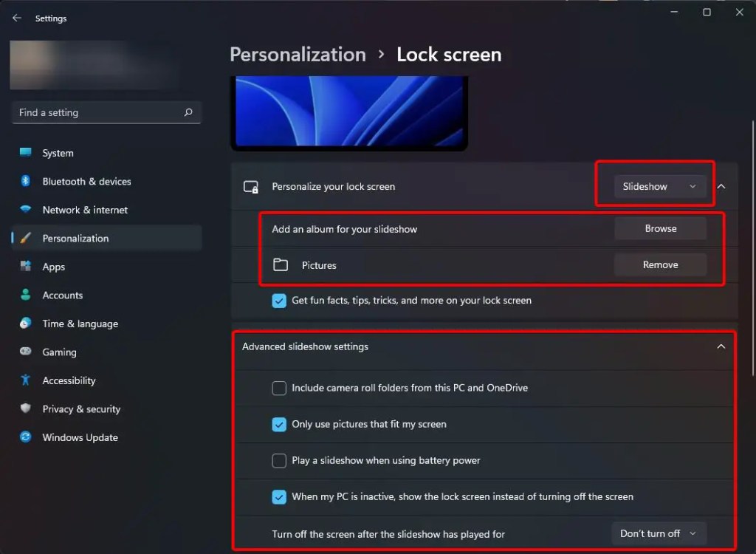The image size is (756, 554).
Task: Open Accessibility settings
Action: 106,380
